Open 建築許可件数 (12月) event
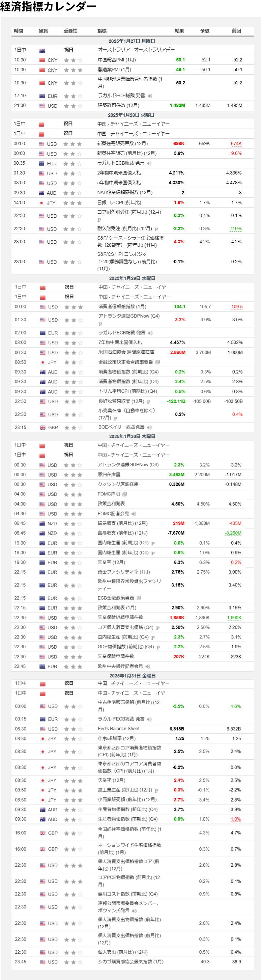The width and height of the screenshot is (261, 980). [119, 105]
